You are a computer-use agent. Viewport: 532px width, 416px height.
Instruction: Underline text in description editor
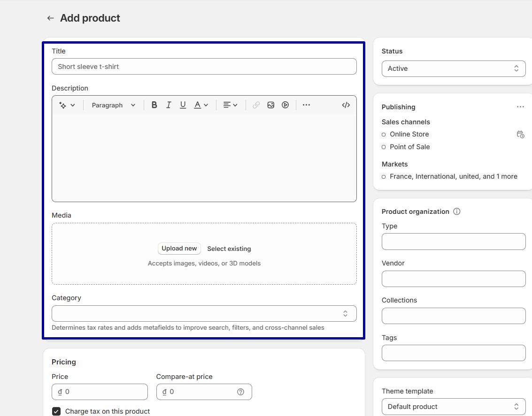pyautogui.click(x=183, y=105)
